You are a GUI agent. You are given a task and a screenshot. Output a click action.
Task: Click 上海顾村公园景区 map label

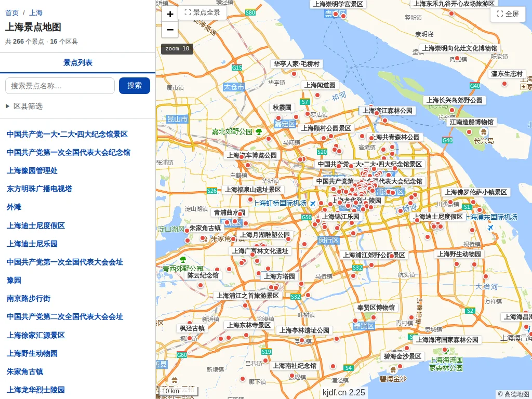point(326,128)
